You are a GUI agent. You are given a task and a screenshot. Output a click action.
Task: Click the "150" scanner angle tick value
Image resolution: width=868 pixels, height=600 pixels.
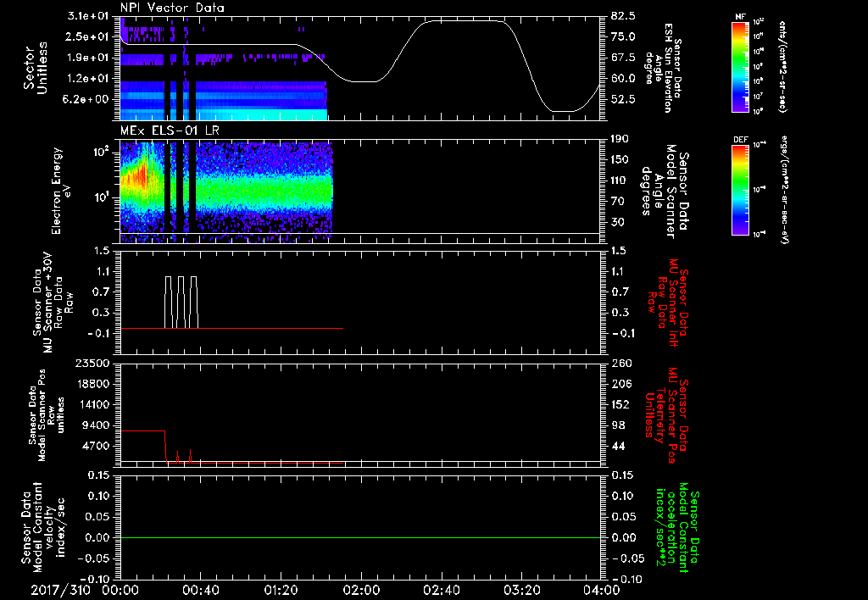(620, 159)
